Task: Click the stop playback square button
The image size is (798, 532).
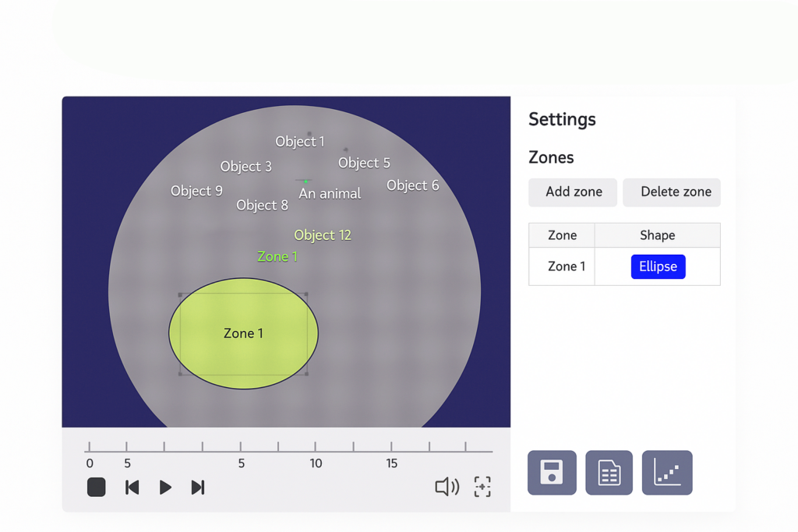Action: 96,488
